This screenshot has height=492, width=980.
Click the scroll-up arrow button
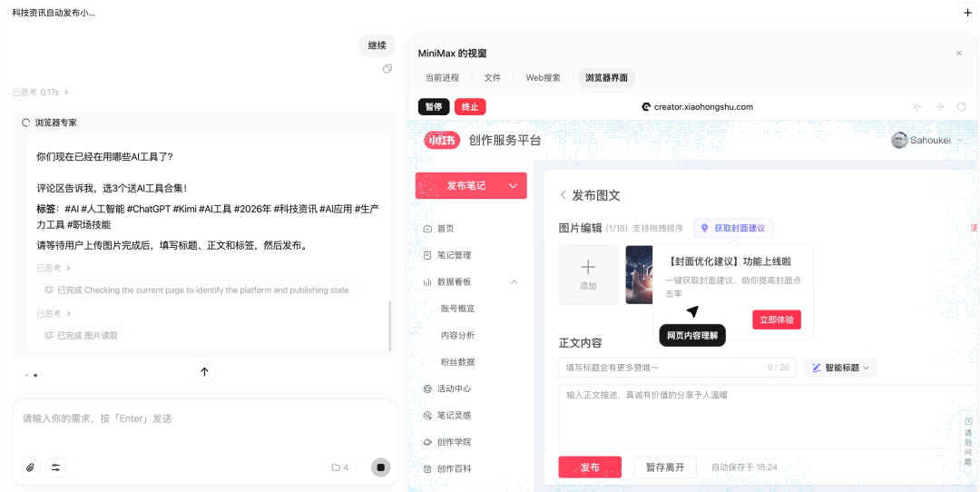coord(204,371)
